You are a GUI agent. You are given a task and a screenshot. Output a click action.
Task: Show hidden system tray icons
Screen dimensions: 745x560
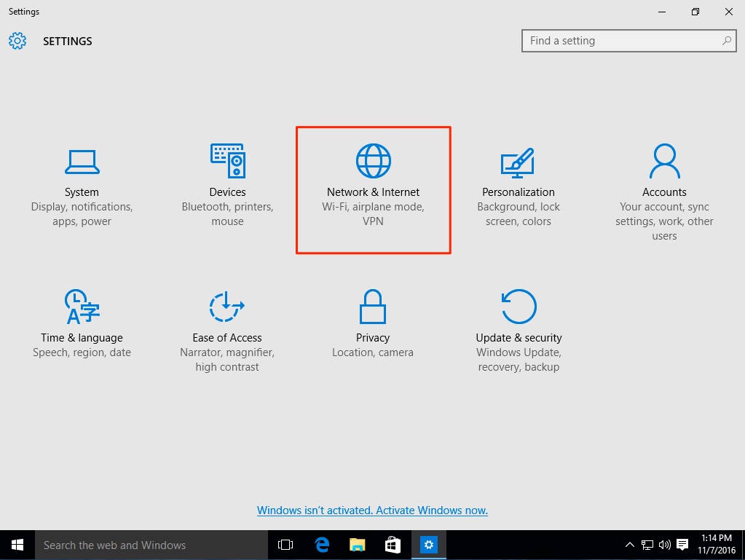[629, 545]
